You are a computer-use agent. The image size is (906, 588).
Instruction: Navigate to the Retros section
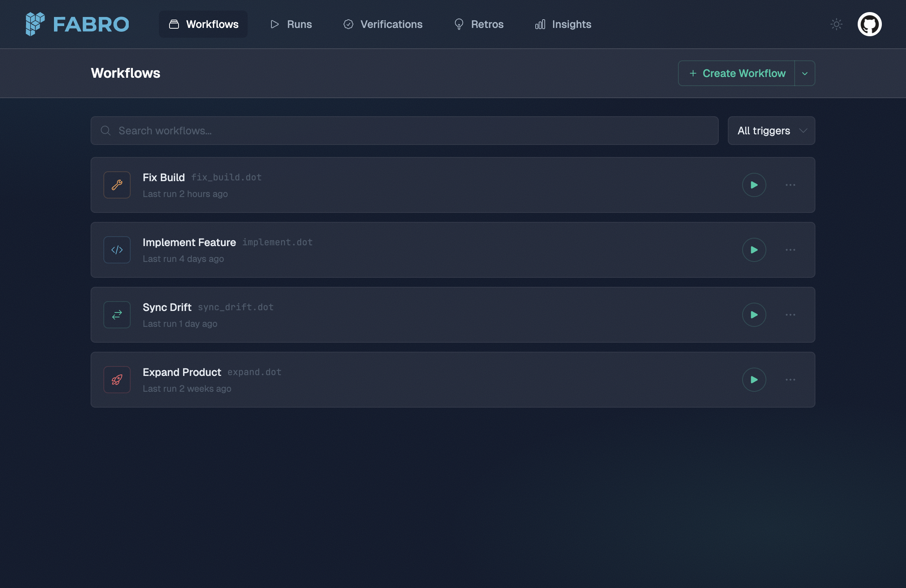479,24
